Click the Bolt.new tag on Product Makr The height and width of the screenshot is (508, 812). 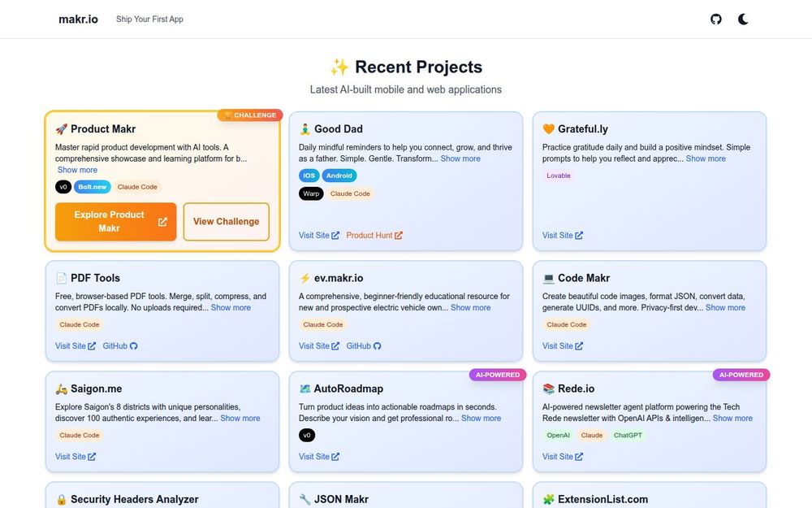(93, 187)
